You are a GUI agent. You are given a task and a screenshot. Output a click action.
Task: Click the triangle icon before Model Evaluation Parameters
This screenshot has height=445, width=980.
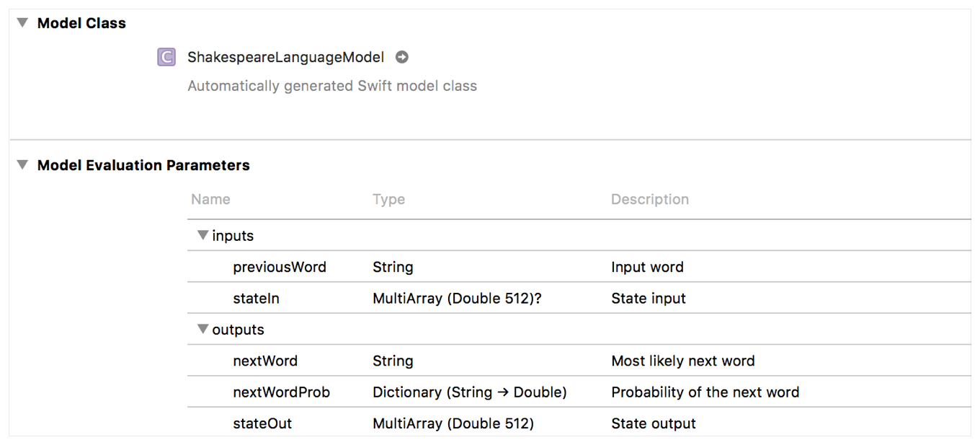click(22, 164)
